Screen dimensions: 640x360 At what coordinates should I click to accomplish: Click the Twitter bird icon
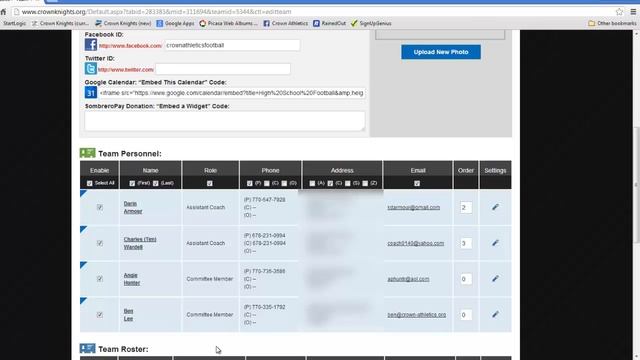91,69
